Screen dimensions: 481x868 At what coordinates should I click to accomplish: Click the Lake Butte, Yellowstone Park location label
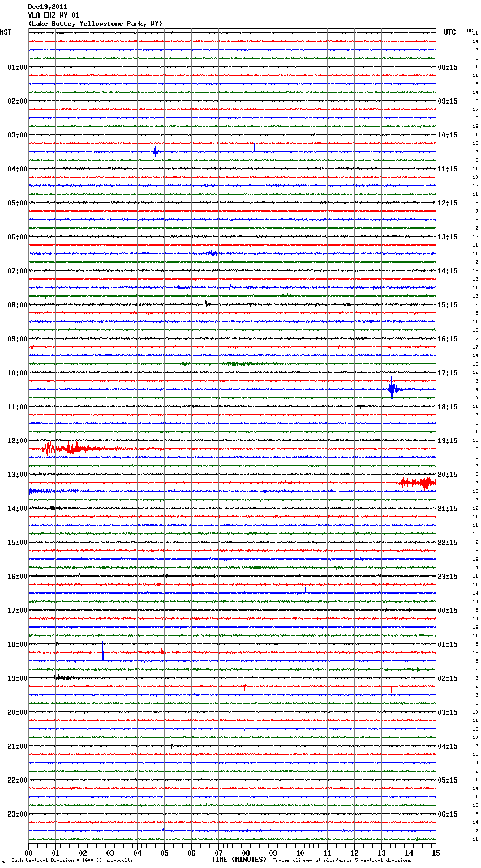coord(95,24)
